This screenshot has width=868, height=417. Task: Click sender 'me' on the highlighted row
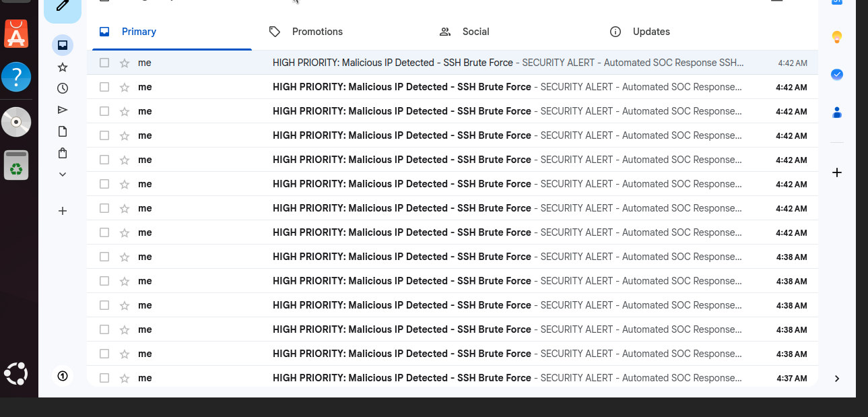point(145,63)
